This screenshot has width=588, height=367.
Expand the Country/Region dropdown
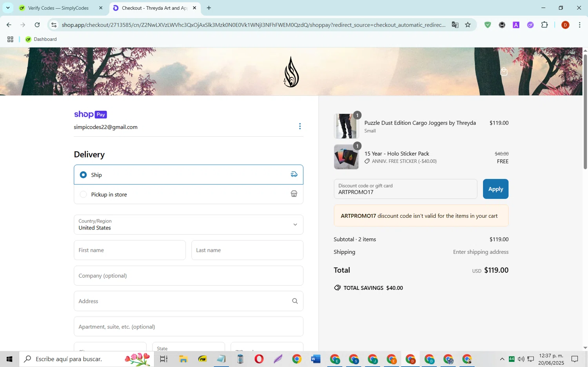tap(189, 224)
